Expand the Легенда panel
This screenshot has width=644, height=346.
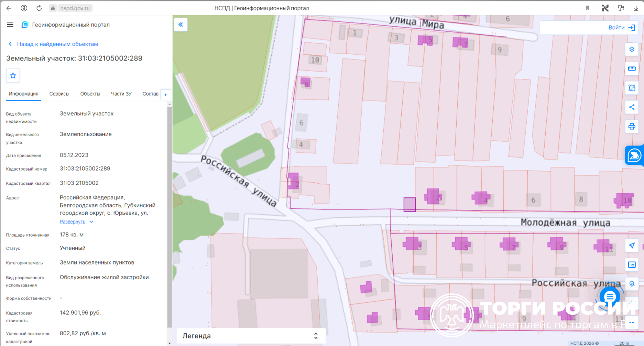tap(251, 336)
